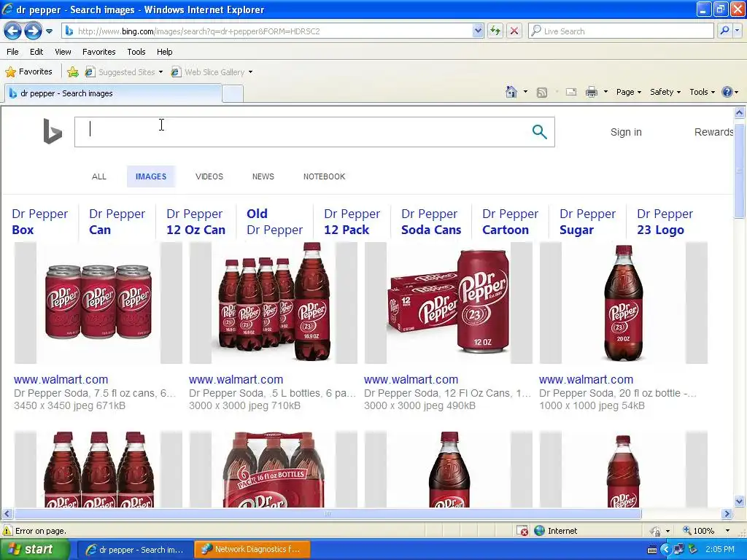Open thumbnail of 12 pack box with can
Screen dimensions: 747x560
[x=449, y=303]
